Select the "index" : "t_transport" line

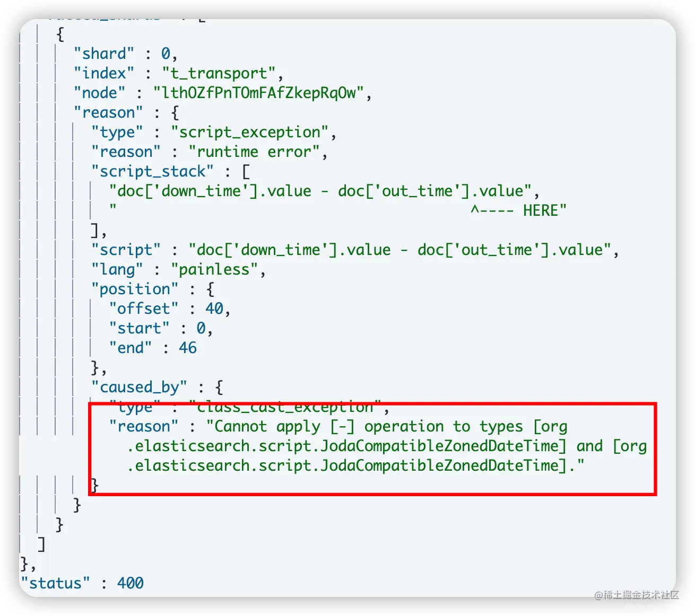click(178, 73)
